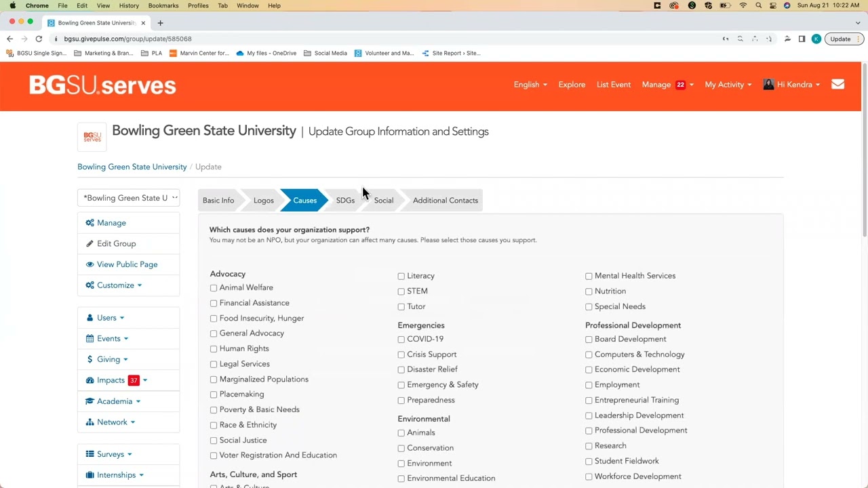Open the Bookmarks menu in macOS menu bar
Viewport: 868px width, 488px height.
click(x=163, y=5)
